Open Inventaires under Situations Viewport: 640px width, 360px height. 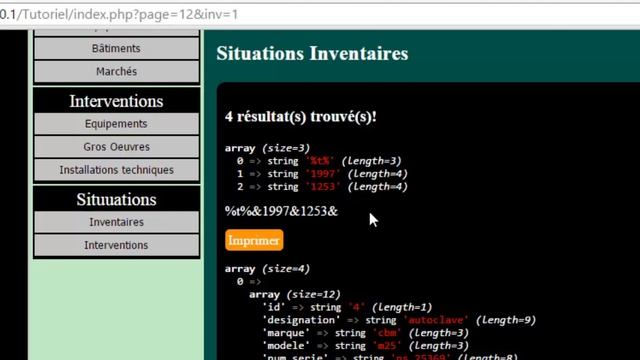[116, 222]
